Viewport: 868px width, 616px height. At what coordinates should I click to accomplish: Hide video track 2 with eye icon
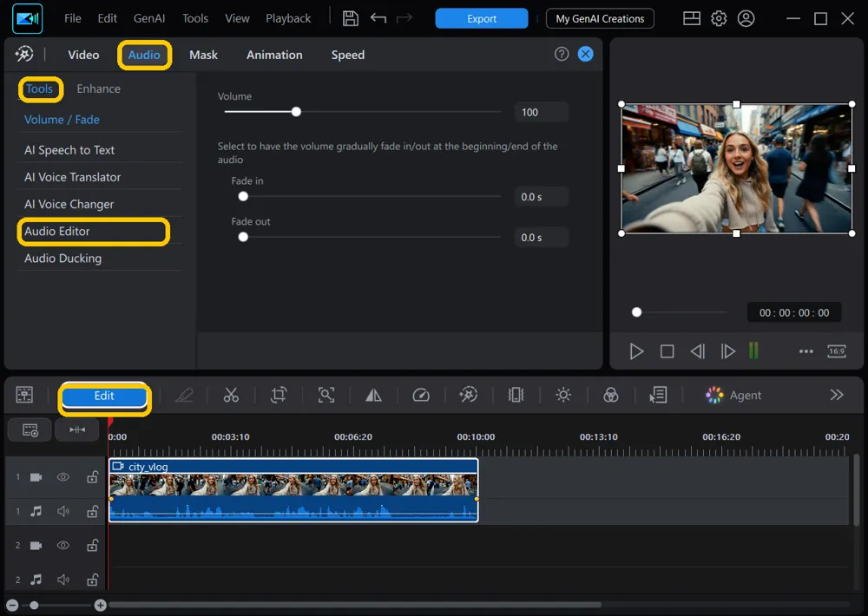coord(63,546)
